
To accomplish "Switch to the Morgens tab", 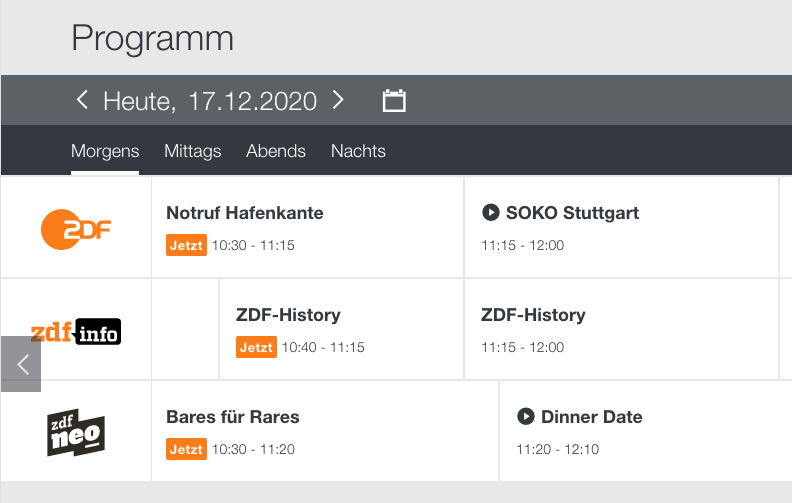I will (105, 151).
